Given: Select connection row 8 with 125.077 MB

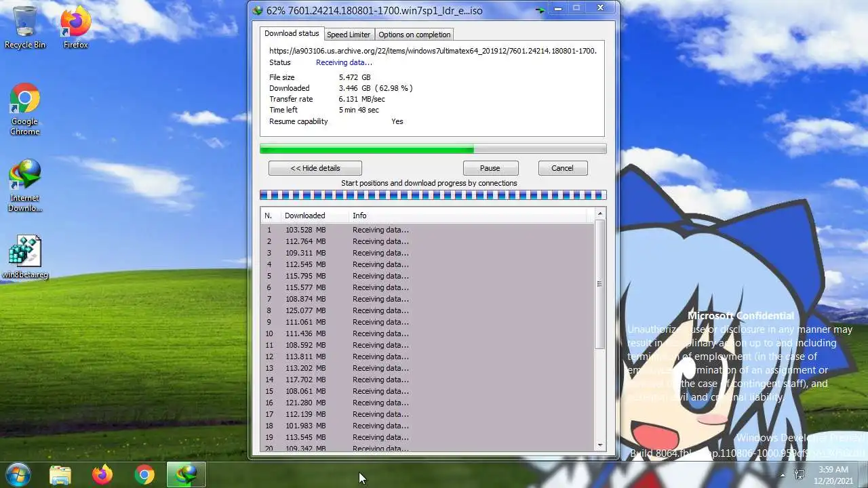Looking at the screenshot, I should 427,310.
